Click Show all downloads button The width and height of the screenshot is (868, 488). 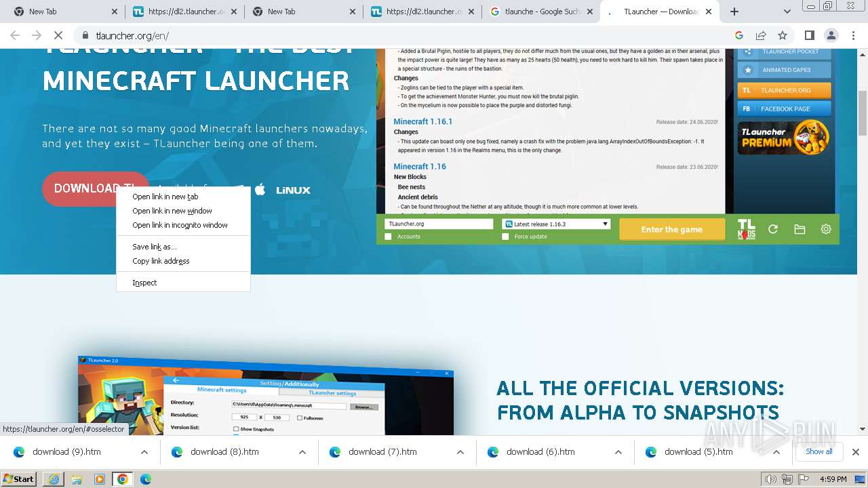click(x=819, y=451)
